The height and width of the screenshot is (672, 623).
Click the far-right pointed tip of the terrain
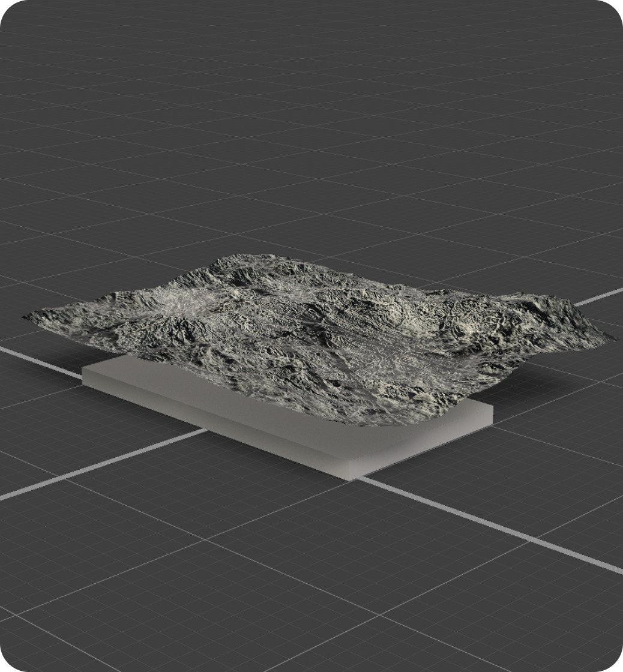[x=612, y=337]
